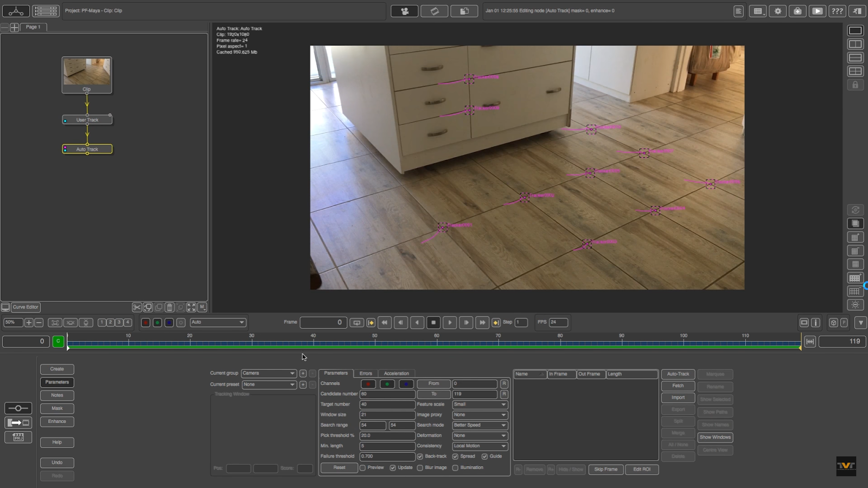Open the Search mode dropdown

click(x=480, y=425)
